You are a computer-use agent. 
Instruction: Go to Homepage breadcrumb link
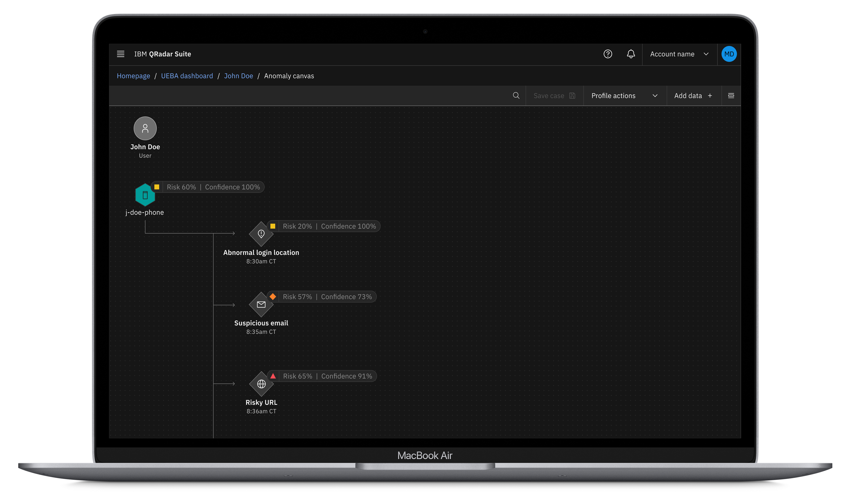click(x=133, y=76)
